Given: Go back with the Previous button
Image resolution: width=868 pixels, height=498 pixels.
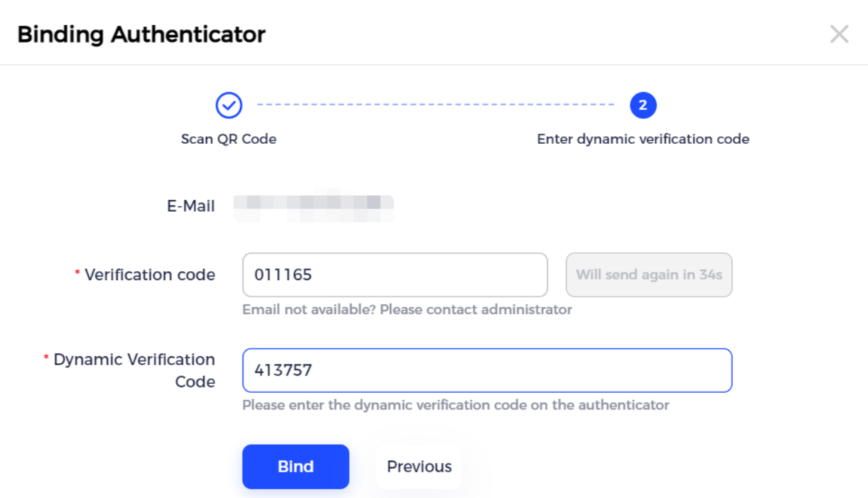Looking at the screenshot, I should (x=419, y=466).
